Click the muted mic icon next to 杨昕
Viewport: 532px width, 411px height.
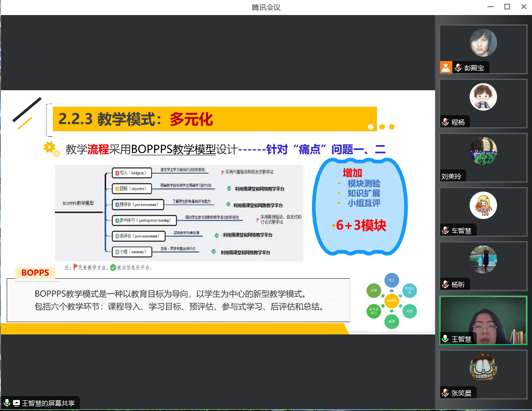coord(445,284)
